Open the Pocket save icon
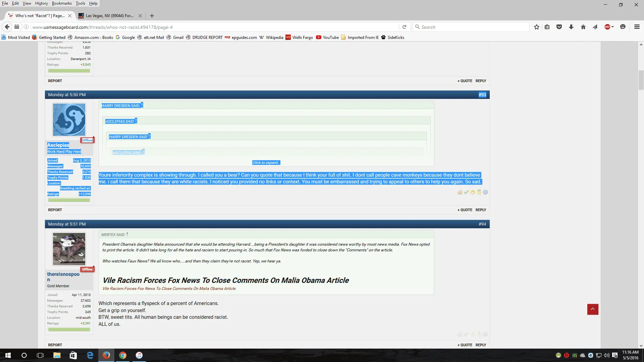This screenshot has height=362, width=644. (559, 27)
